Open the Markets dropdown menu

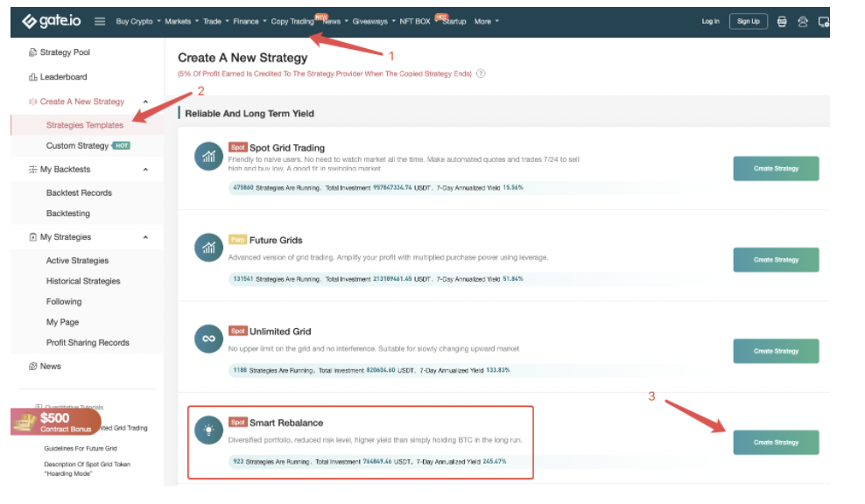(181, 22)
